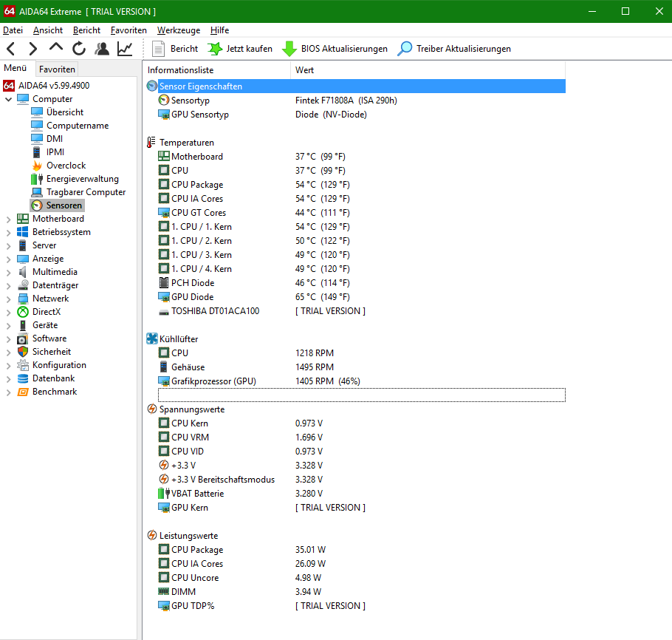Image resolution: width=672 pixels, height=640 pixels.
Task: Click the DirectX Xbox icon
Action: click(23, 312)
